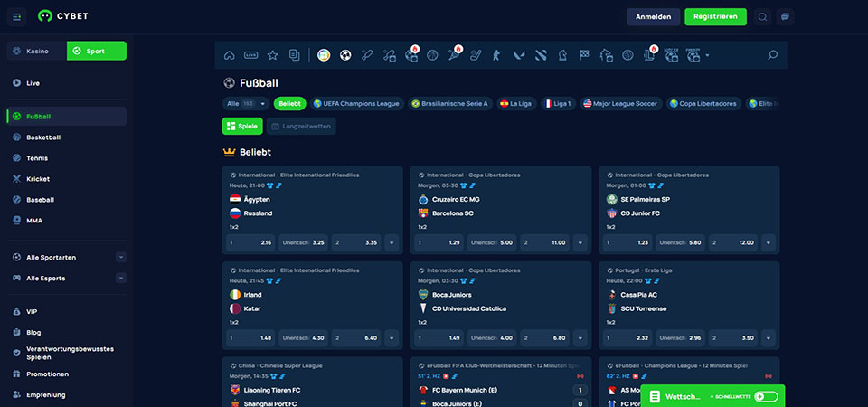Toggle the Schnellwette switch

[766, 396]
